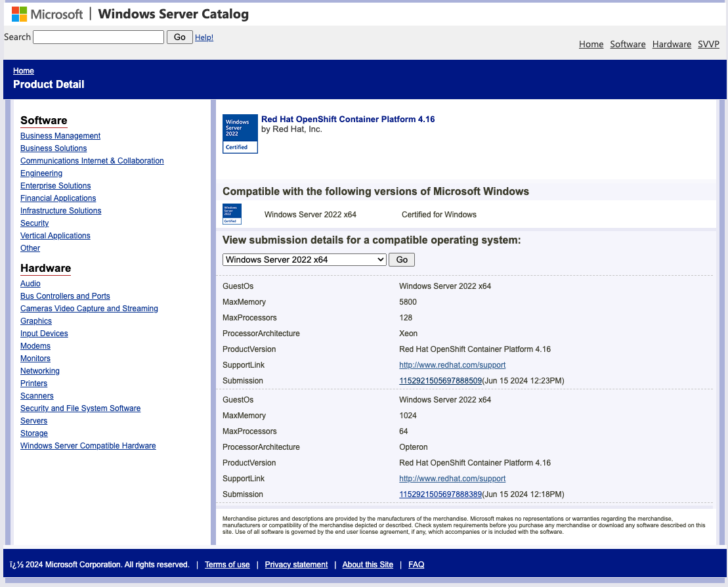Click Go beside the operating system dropdown
Image resolution: width=728 pixels, height=587 pixels.
pyautogui.click(x=402, y=259)
